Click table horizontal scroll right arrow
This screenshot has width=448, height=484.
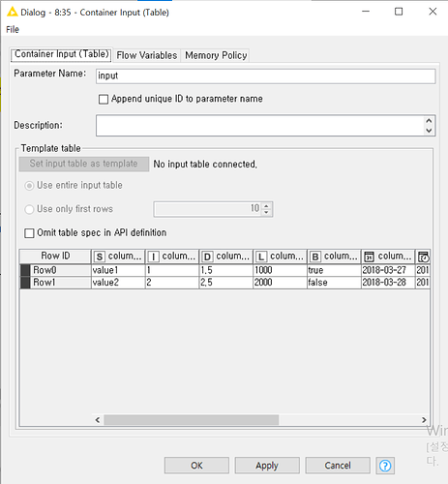tap(424, 420)
